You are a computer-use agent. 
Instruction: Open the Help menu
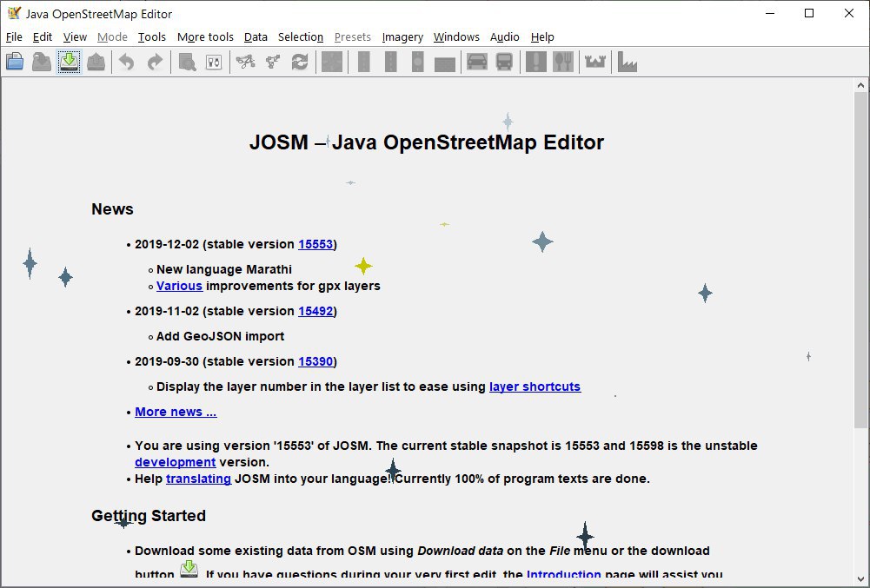542,37
